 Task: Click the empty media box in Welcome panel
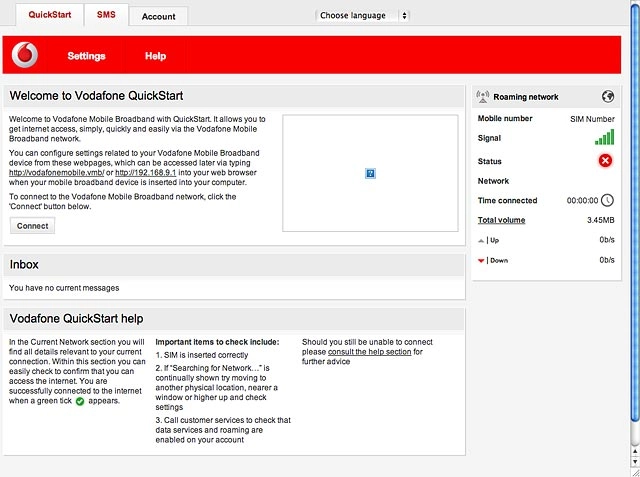(370, 173)
